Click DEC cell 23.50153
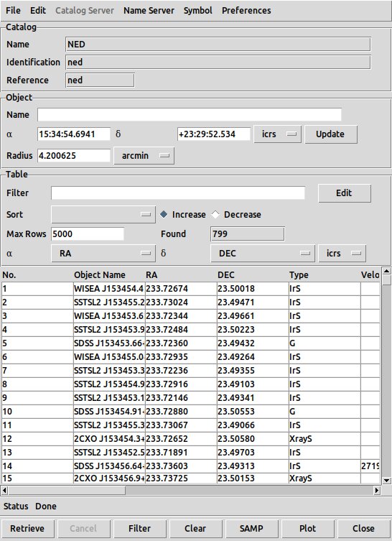 [x=253, y=478]
